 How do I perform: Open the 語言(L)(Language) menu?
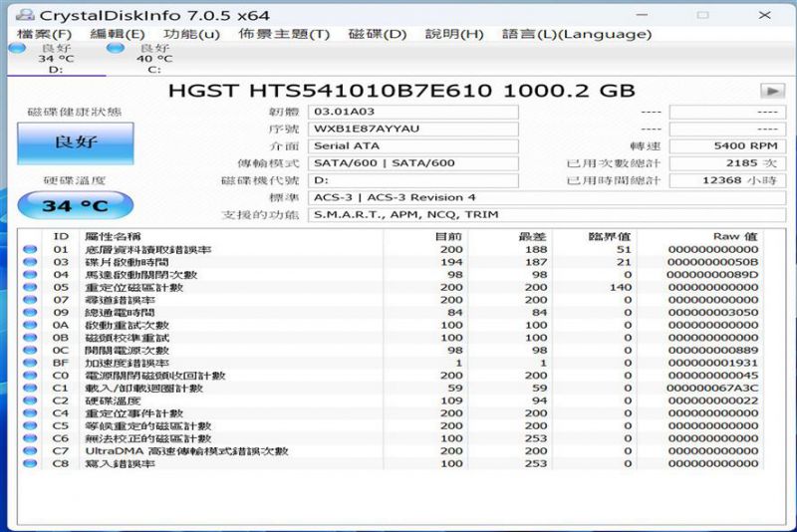click(x=577, y=34)
